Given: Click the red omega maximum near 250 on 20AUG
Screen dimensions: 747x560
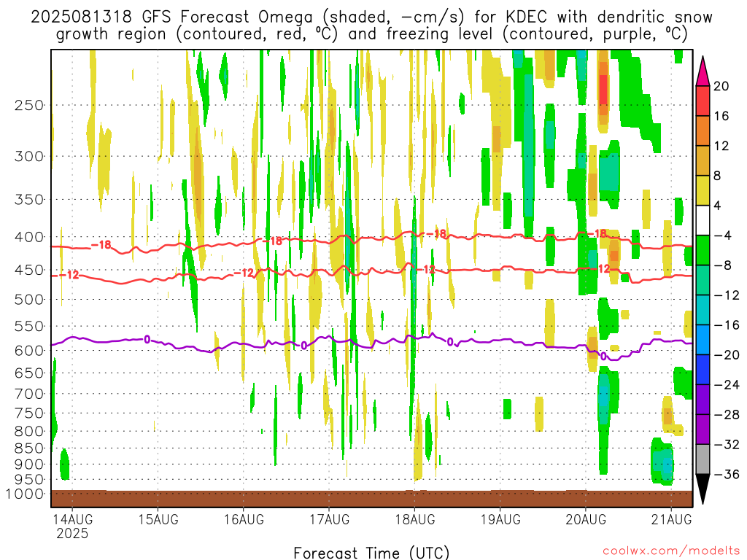Looking at the screenshot, I should (603, 89).
